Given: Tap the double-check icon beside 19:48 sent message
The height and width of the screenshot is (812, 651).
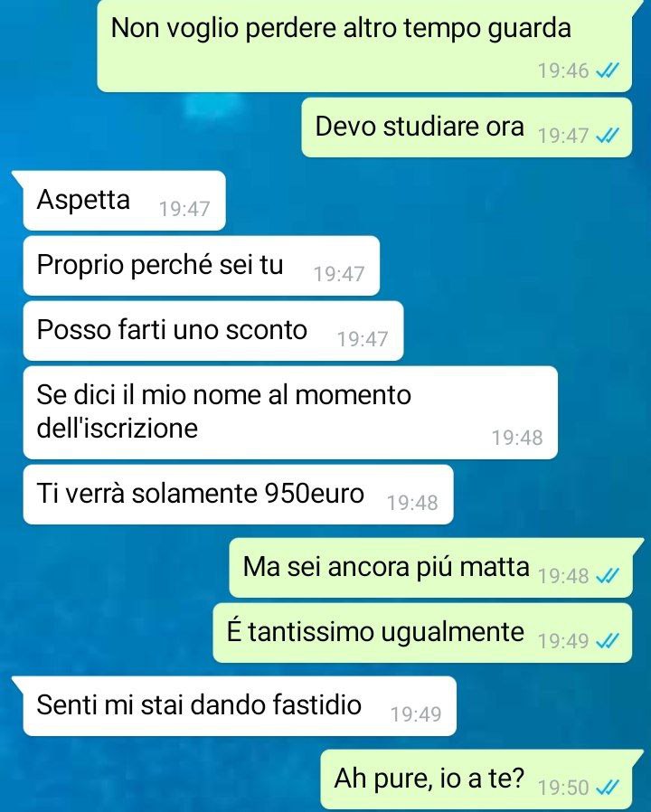Looking at the screenshot, I should [608, 575].
